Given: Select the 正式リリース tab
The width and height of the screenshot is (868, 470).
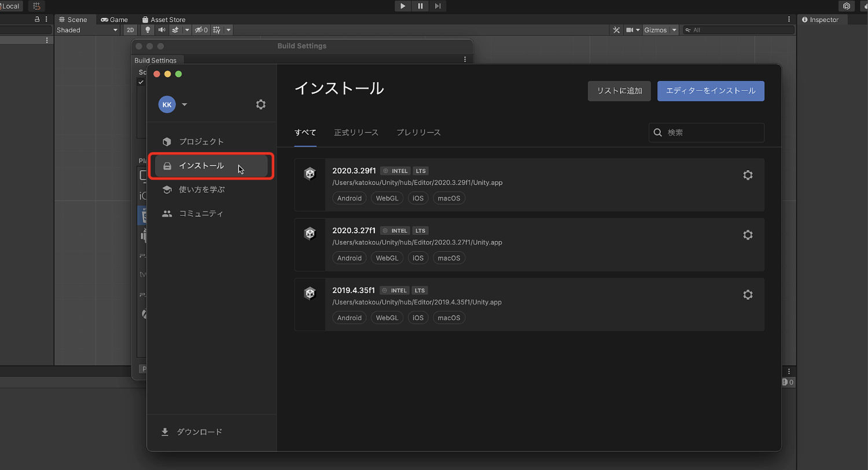Looking at the screenshot, I should pos(356,133).
